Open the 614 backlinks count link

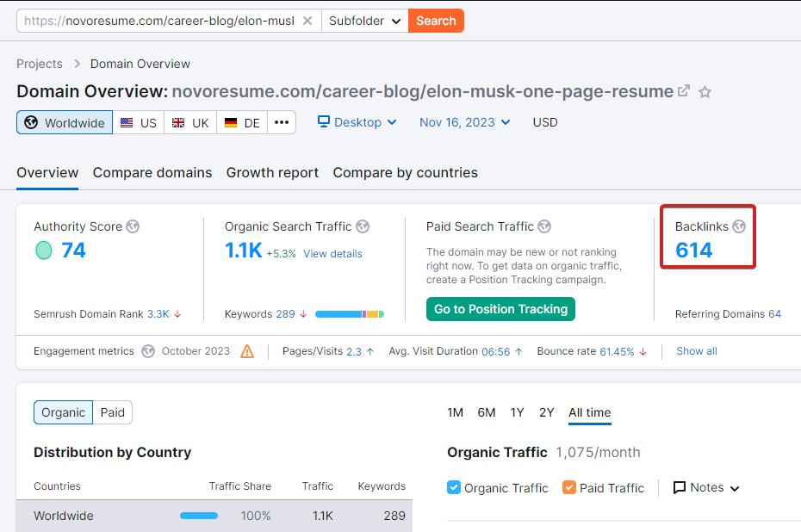coord(693,251)
